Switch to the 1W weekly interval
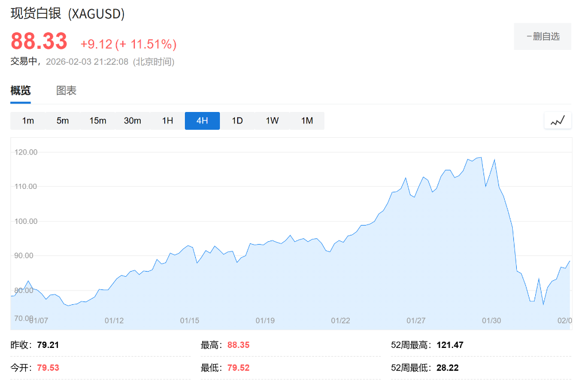 point(272,121)
